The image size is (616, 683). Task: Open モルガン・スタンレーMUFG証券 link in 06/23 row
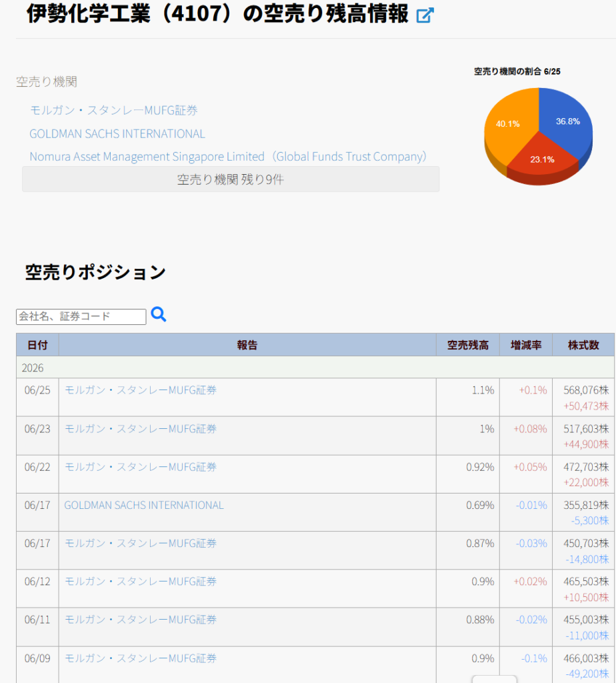[x=141, y=429]
